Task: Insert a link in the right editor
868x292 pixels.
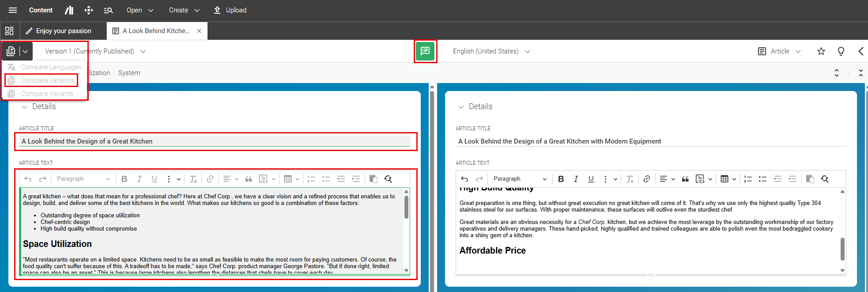Action: coord(647,179)
